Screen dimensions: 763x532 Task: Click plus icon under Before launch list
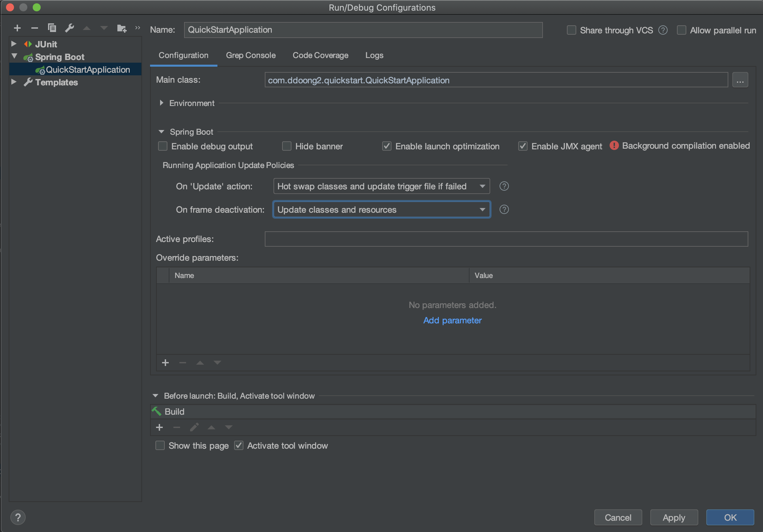[159, 428]
